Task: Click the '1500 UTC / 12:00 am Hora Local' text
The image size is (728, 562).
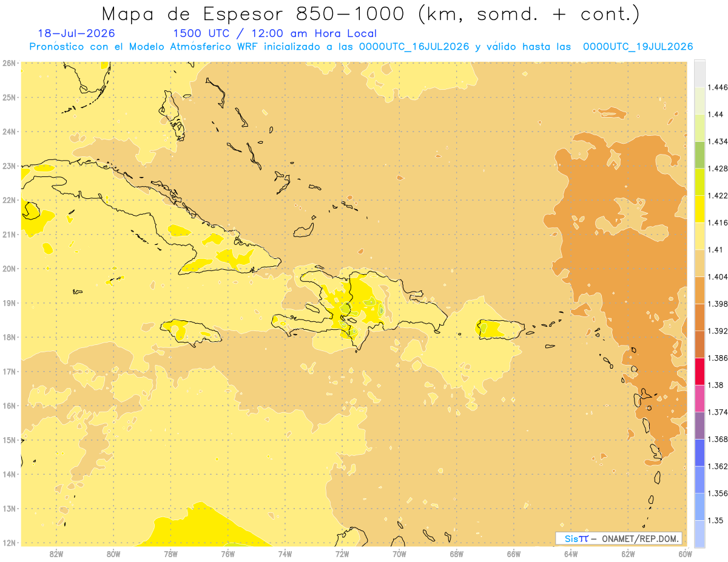Action: click(275, 33)
